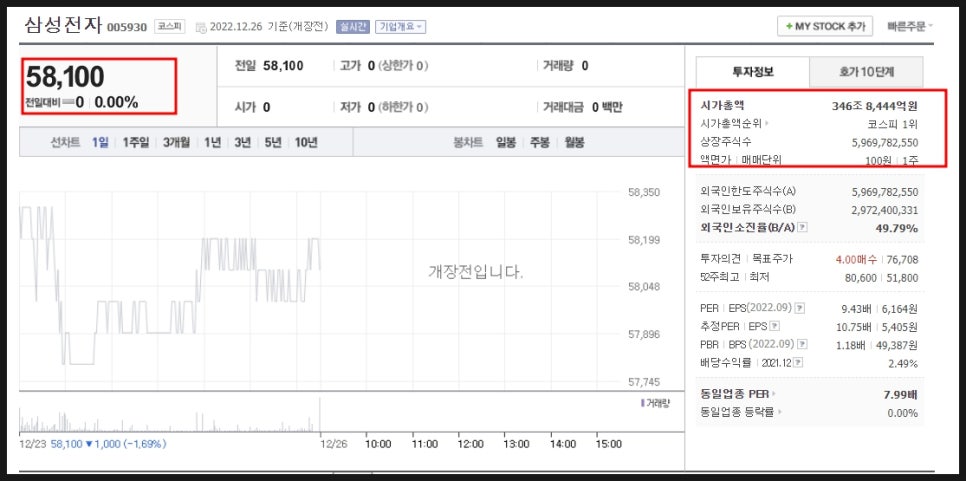Click the 7.99배 industry PER value
Image resolution: width=966 pixels, height=481 pixels.
coord(901,394)
